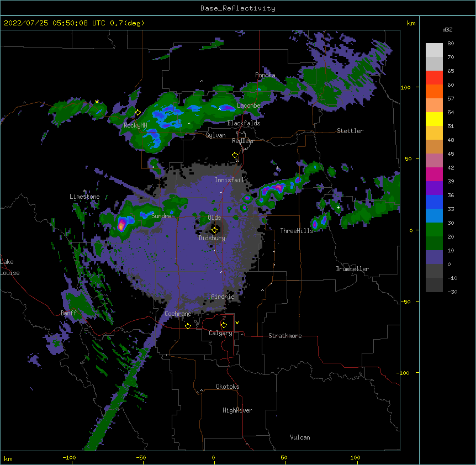The image size is (476, 465).
Task: Select the 80 dBZ light gray swatch
Action: [434, 50]
